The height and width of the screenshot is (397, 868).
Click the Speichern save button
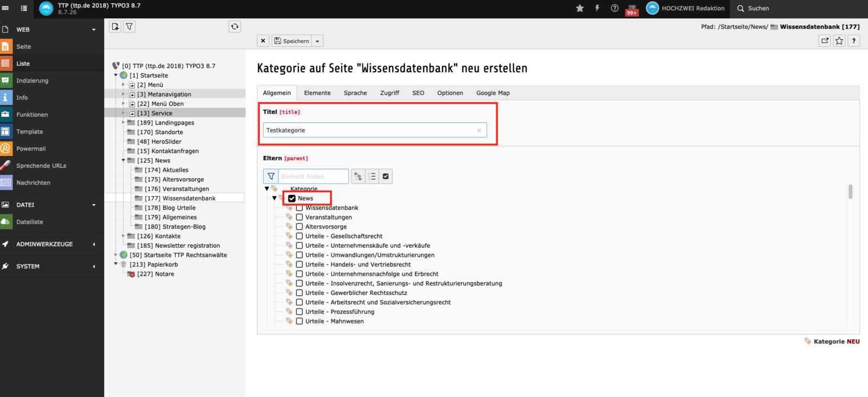pos(292,41)
